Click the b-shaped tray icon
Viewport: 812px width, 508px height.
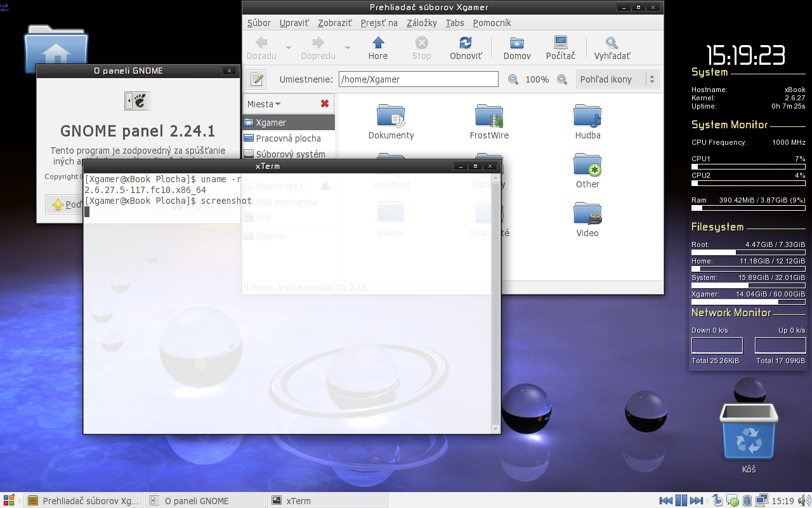coord(717,500)
